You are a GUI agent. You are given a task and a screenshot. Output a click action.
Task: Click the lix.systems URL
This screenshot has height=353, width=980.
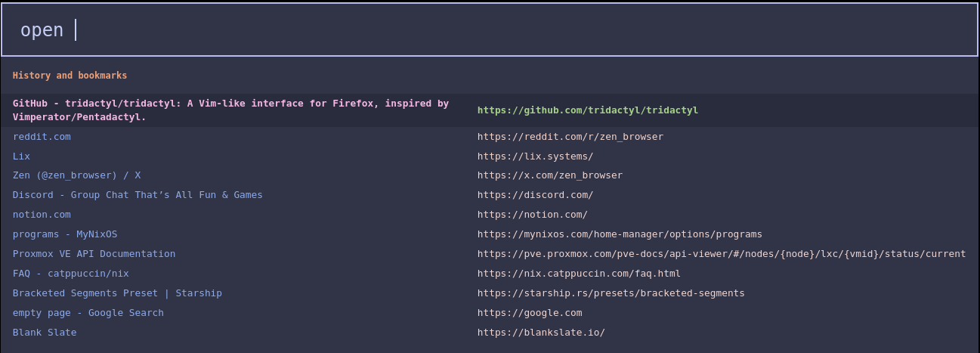(x=535, y=156)
